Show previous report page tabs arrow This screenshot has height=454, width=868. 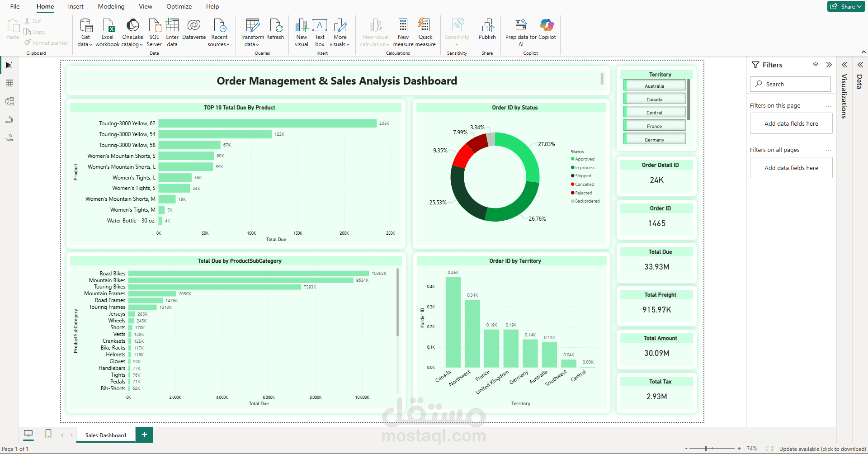pos(62,435)
